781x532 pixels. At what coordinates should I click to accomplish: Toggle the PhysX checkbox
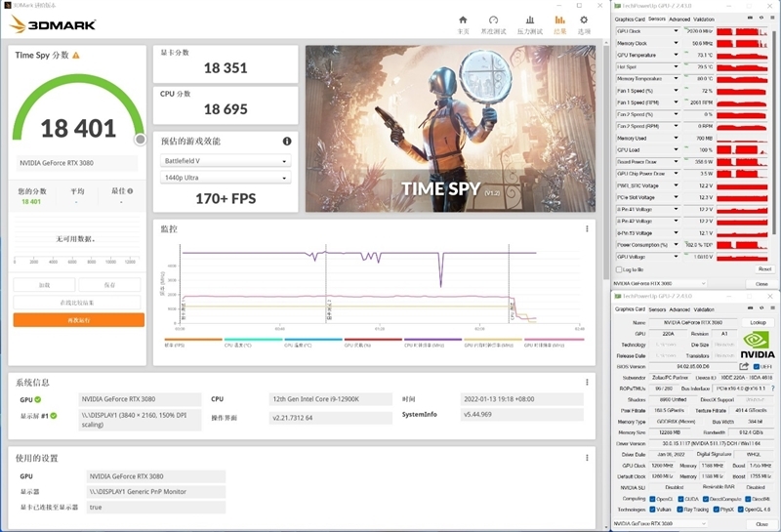(x=717, y=510)
